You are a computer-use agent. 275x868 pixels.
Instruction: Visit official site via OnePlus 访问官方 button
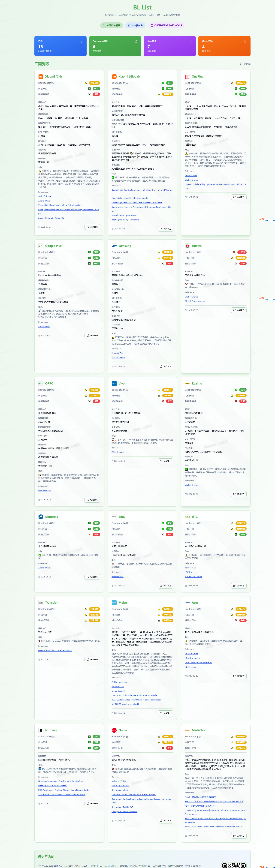click(x=239, y=197)
